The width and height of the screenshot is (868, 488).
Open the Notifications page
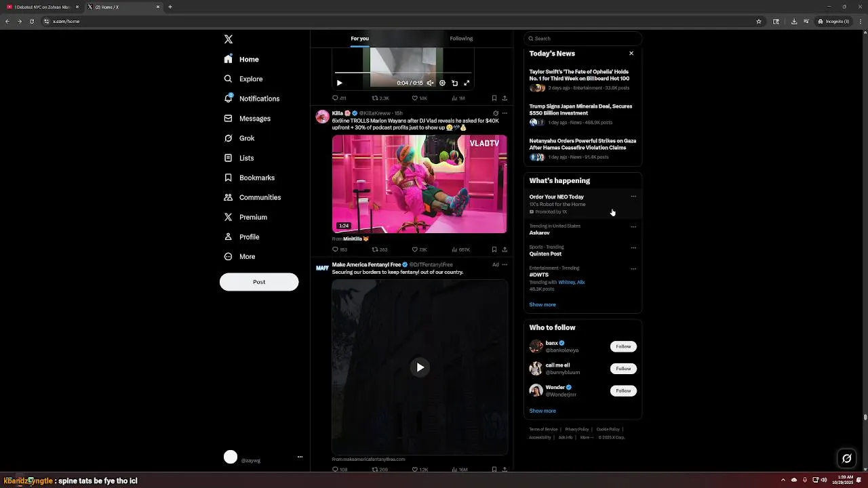pyautogui.click(x=252, y=99)
